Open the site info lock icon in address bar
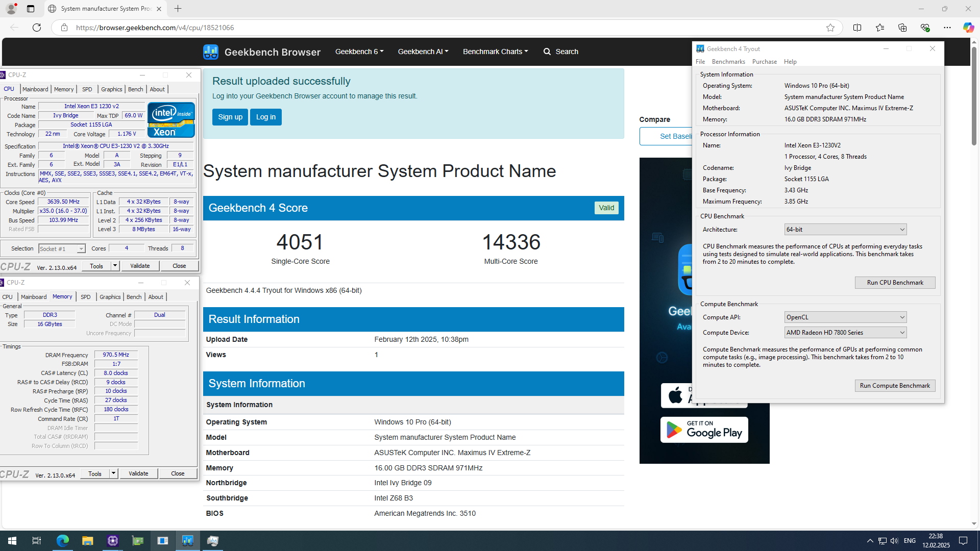The width and height of the screenshot is (980, 551). [x=64, y=28]
